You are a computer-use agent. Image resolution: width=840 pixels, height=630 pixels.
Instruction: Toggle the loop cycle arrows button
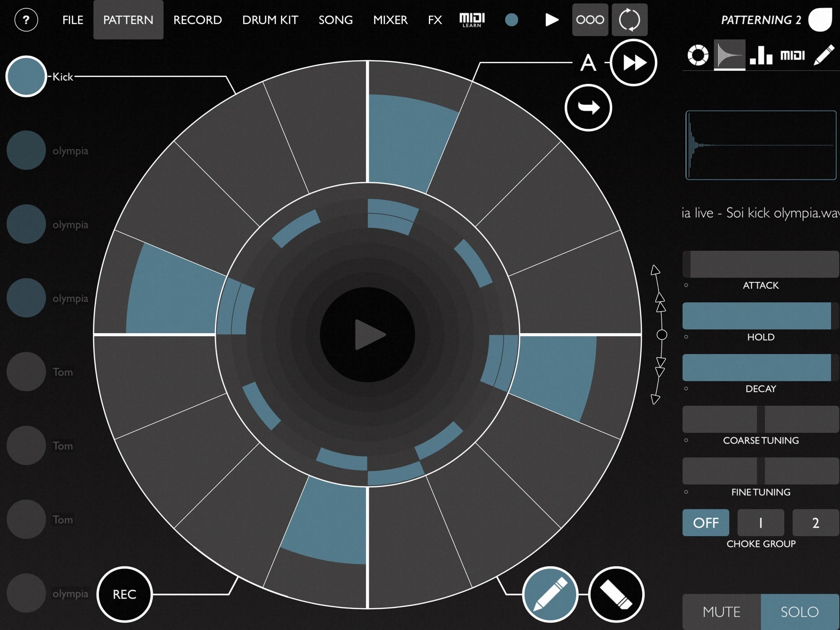tap(630, 20)
